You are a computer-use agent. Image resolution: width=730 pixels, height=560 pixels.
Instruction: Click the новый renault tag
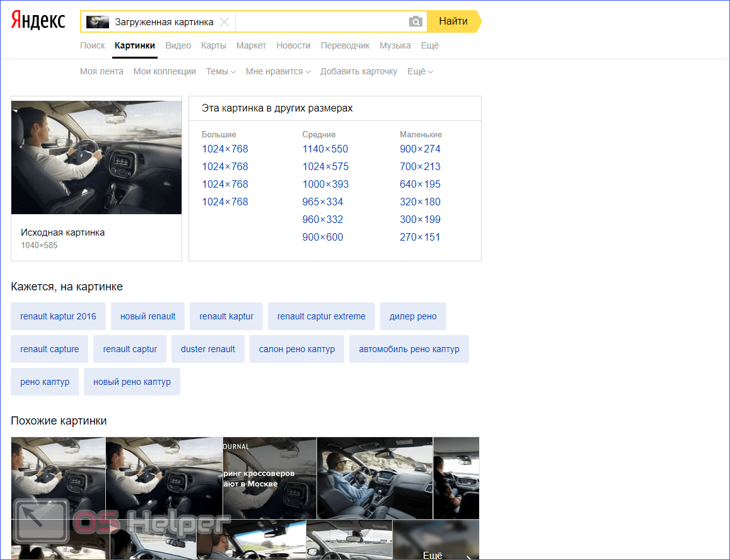click(148, 316)
